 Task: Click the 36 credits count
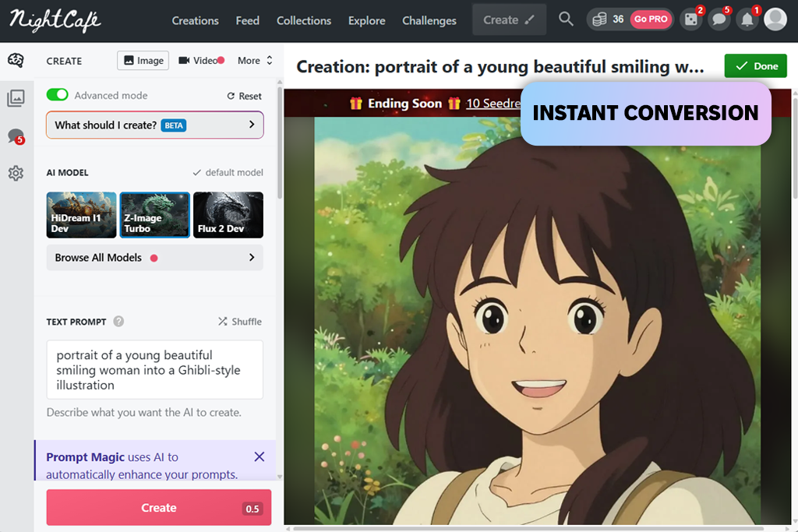coord(618,19)
